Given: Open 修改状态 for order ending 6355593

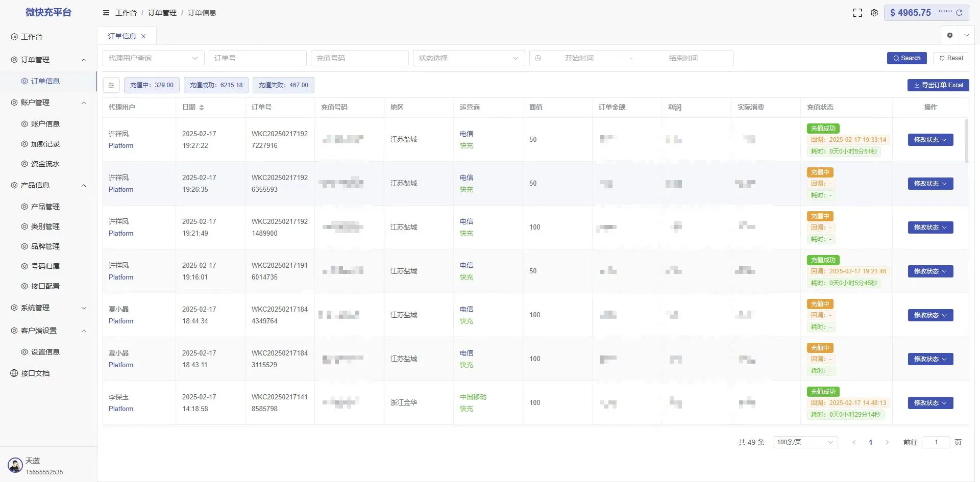Looking at the screenshot, I should 930,184.
